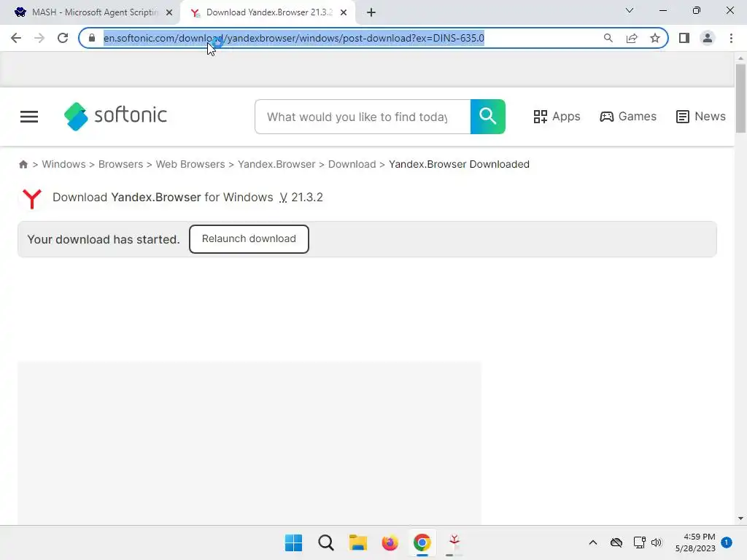
Task: Open clock and date panel
Action: click(695, 542)
